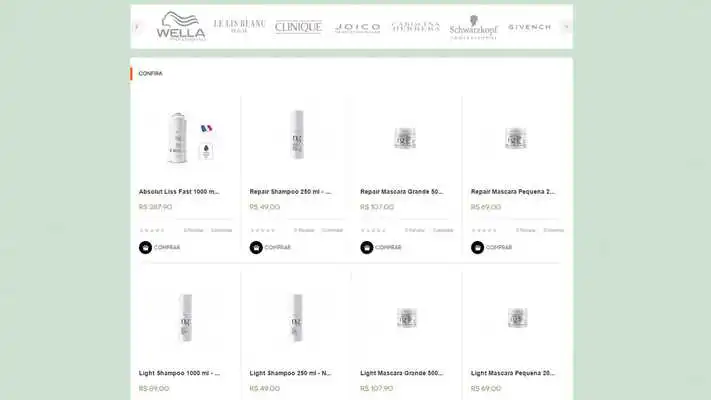Show previous brands with left carousel arrow
This screenshot has height=400, width=711.
tap(136, 27)
